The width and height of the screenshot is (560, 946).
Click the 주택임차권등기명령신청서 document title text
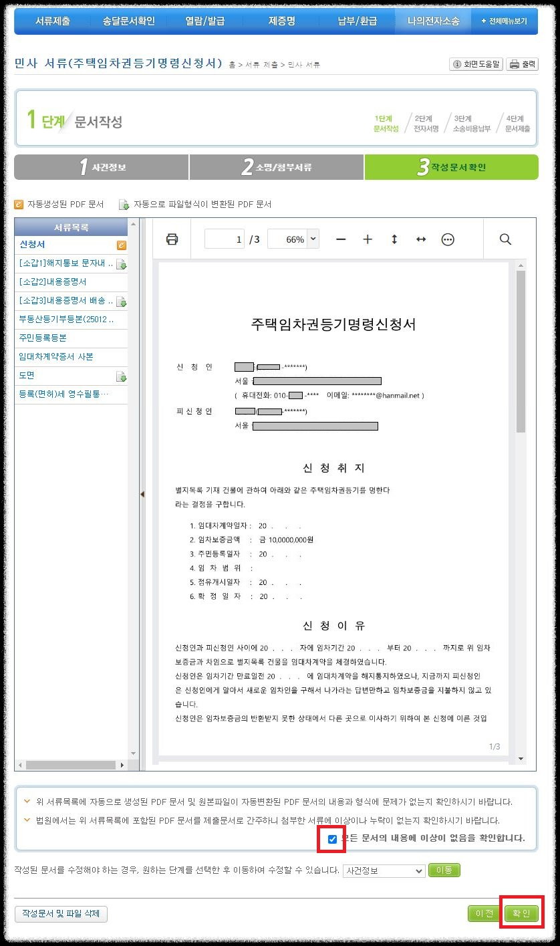tap(333, 325)
